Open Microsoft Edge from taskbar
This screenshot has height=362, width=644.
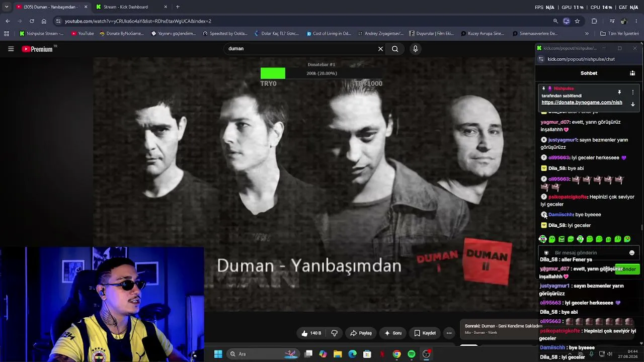[352, 354]
